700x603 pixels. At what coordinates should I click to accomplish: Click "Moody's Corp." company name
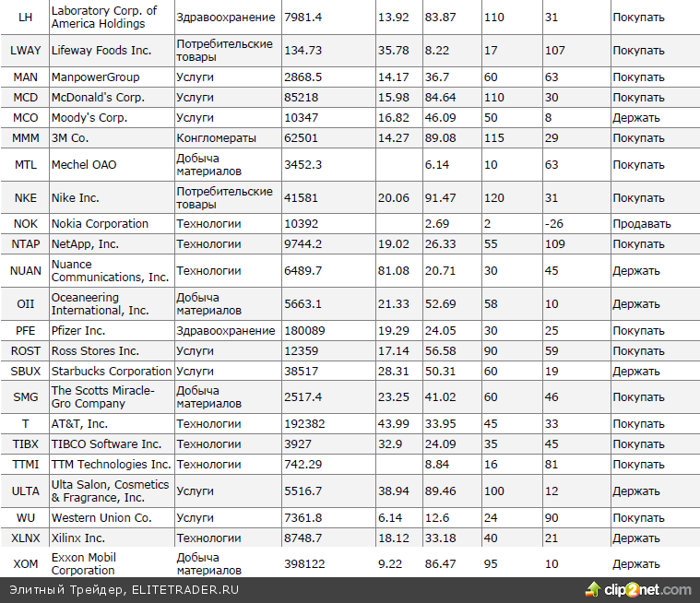[x=89, y=118]
